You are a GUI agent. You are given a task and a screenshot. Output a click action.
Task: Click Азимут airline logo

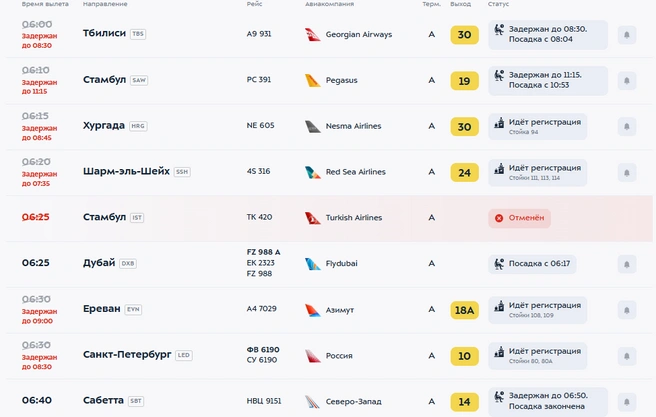pyautogui.click(x=313, y=310)
